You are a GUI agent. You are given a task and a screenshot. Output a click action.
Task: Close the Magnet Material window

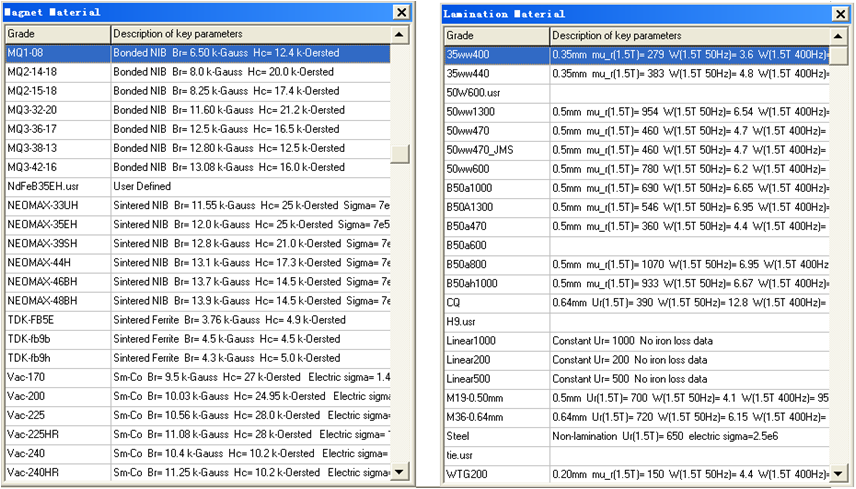(401, 13)
